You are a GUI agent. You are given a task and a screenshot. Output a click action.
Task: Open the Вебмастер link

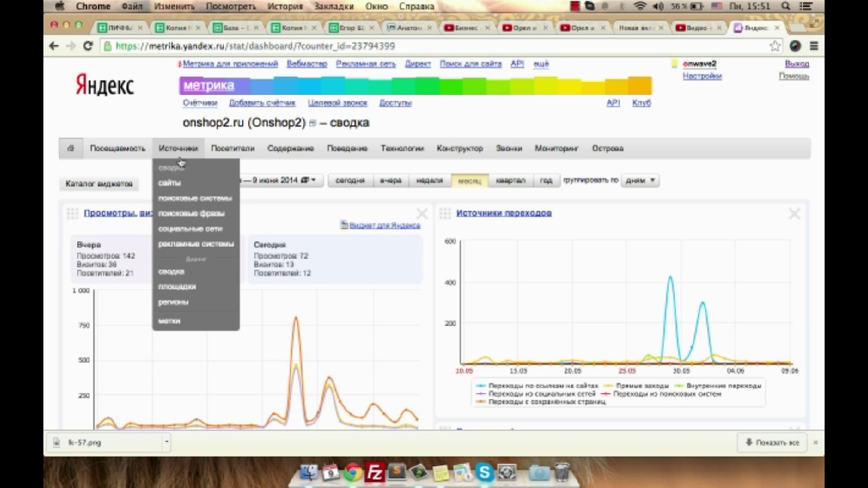(x=307, y=64)
